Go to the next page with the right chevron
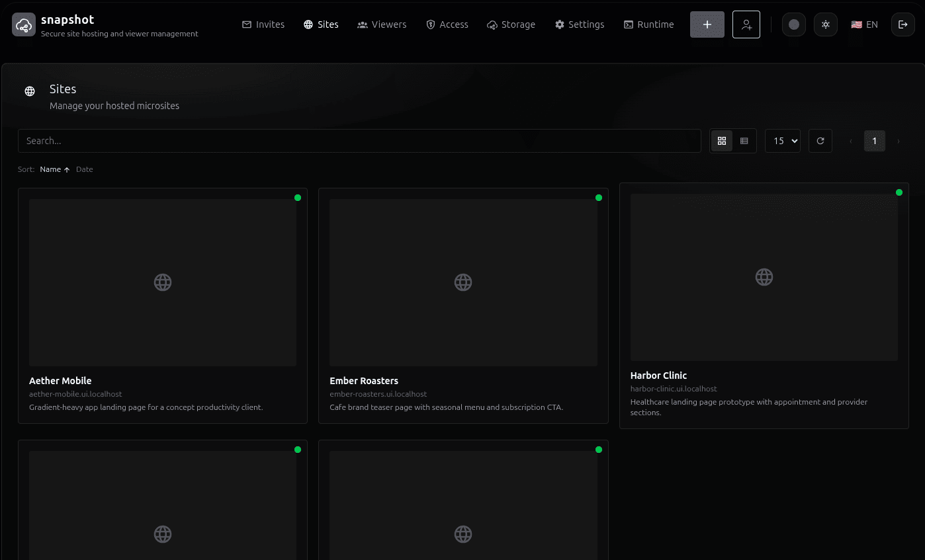 pyautogui.click(x=898, y=141)
